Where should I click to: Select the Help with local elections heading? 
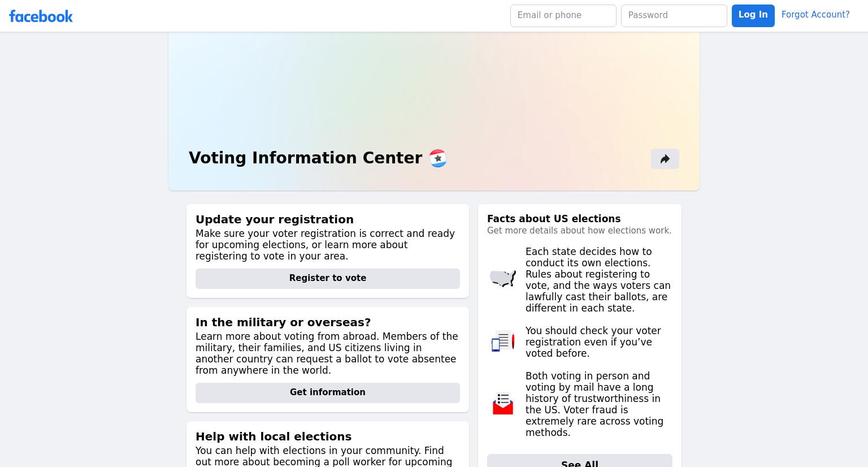274,436
